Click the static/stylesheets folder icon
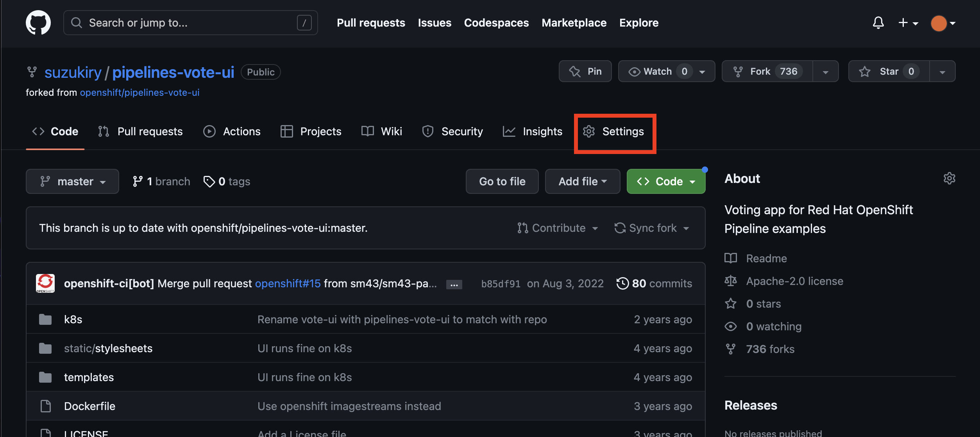This screenshot has width=980, height=437. (x=45, y=348)
